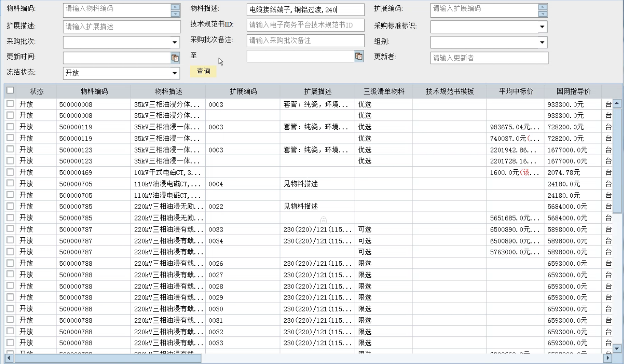Click the 查询 search button
The width and height of the screenshot is (624, 364).
[x=203, y=71]
